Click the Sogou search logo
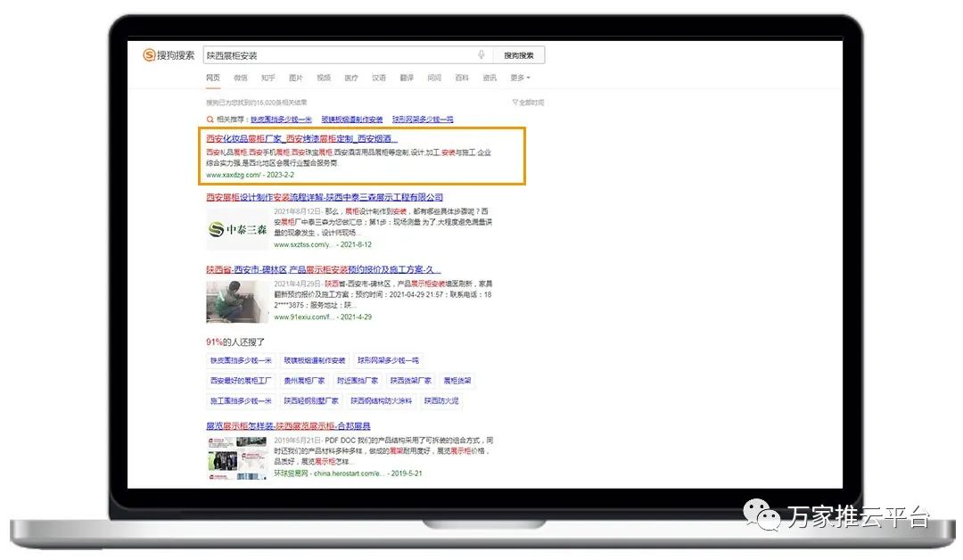This screenshot has height=560, width=963. [169, 55]
